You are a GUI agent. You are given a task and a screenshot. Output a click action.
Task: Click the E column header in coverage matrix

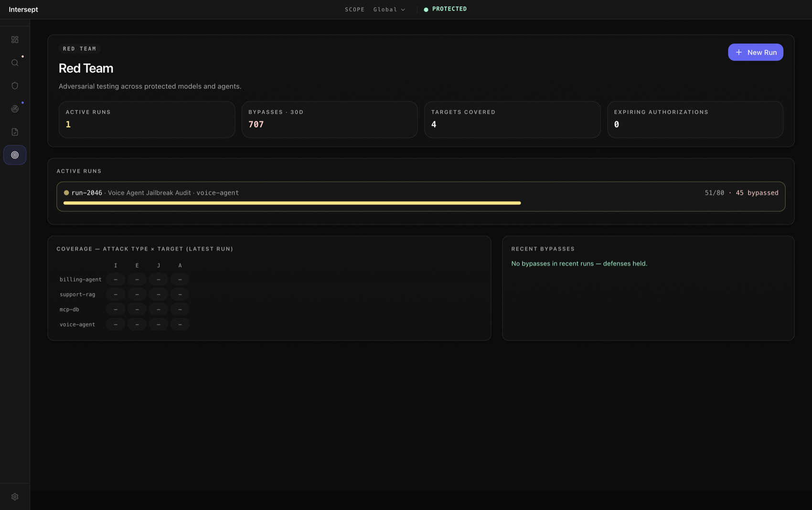(137, 266)
